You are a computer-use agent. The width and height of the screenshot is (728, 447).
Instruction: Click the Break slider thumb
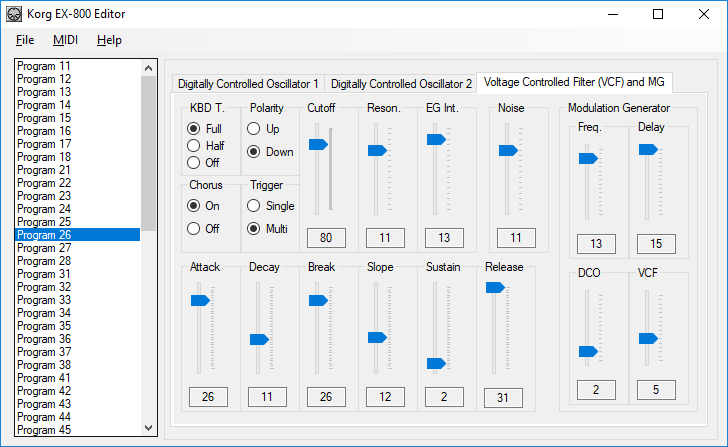[x=318, y=300]
